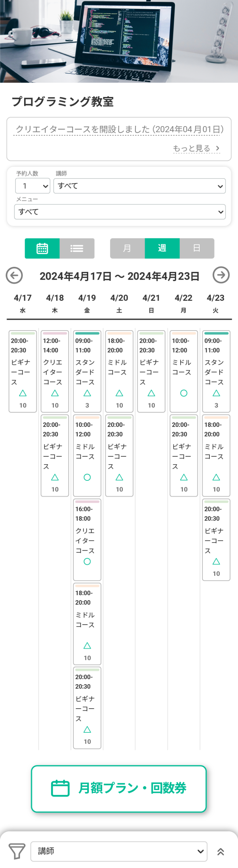238x868 pixels.
Task: Select the 月 view toggle
Action: tap(127, 248)
